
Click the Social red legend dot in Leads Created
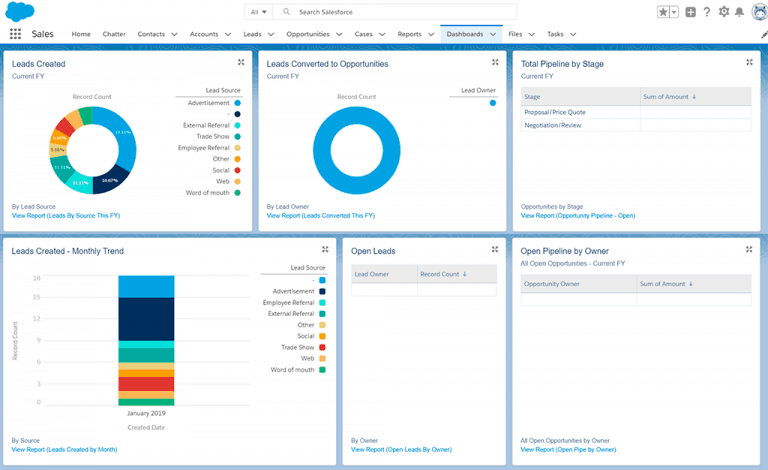238,170
